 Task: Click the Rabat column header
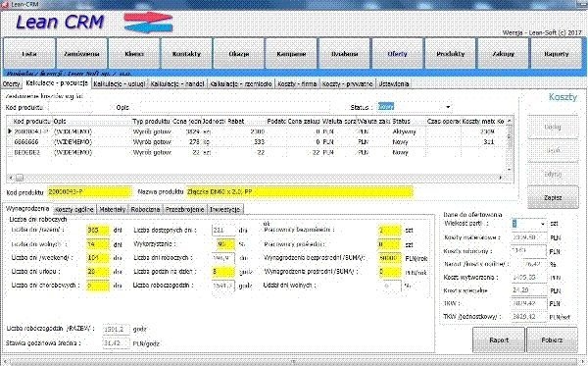click(246, 122)
